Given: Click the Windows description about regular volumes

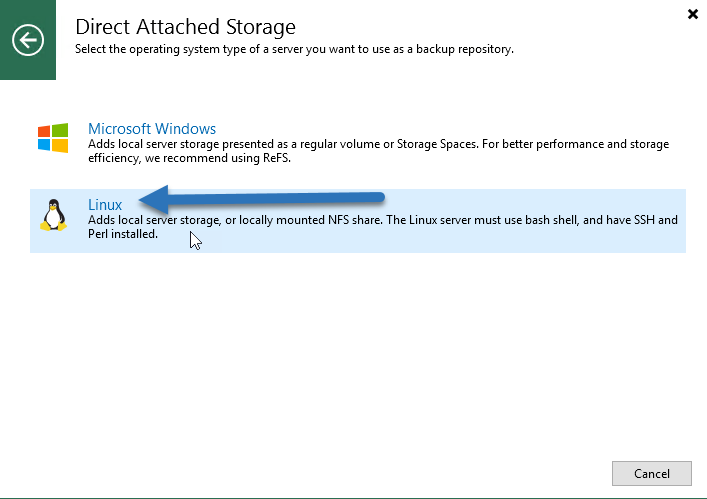Looking at the screenshot, I should (x=378, y=151).
